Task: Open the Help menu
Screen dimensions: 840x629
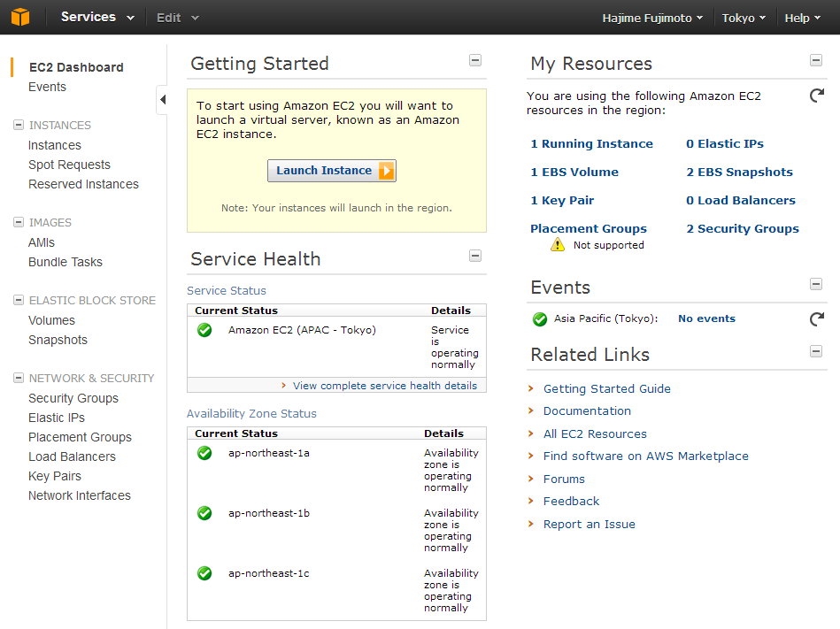Action: pyautogui.click(x=803, y=19)
